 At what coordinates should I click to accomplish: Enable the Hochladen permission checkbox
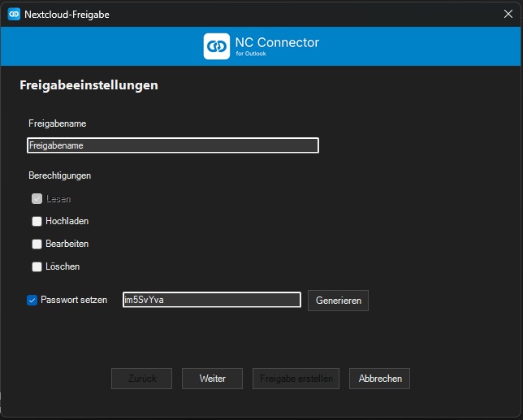click(37, 221)
